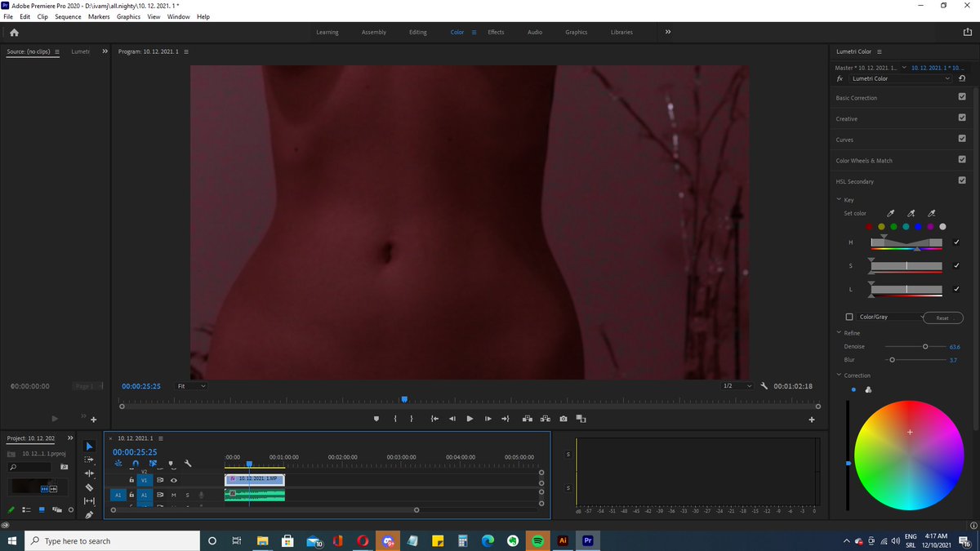The height and width of the screenshot is (551, 980).
Task: Open timeline display settings wrench
Action: [x=187, y=464]
